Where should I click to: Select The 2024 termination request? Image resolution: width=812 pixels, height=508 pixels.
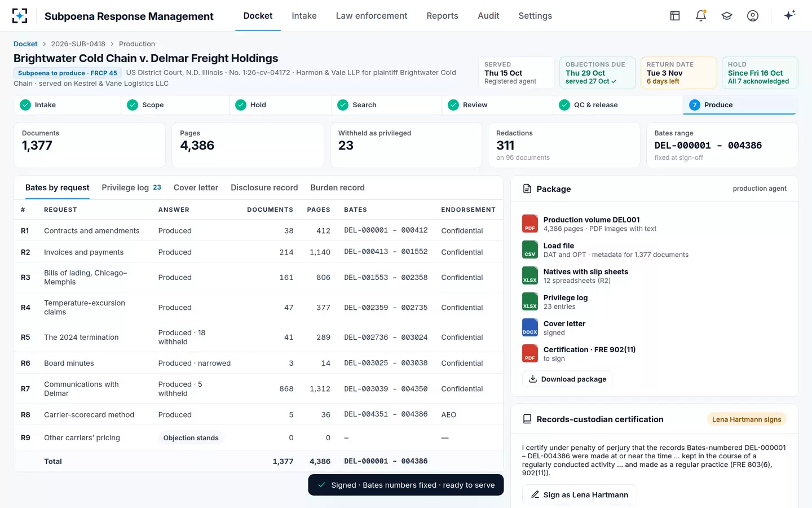[258, 337]
